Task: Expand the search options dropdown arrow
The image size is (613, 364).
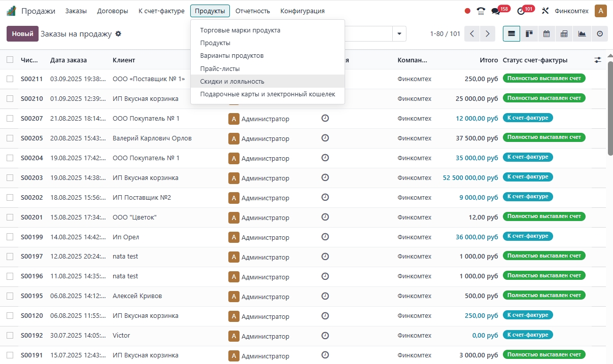Action: [x=399, y=34]
